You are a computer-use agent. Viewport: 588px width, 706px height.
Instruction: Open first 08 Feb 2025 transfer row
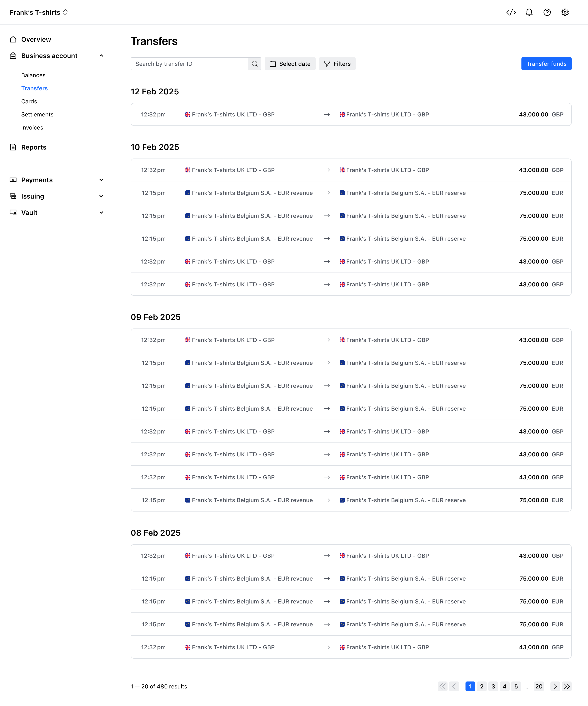coord(351,556)
